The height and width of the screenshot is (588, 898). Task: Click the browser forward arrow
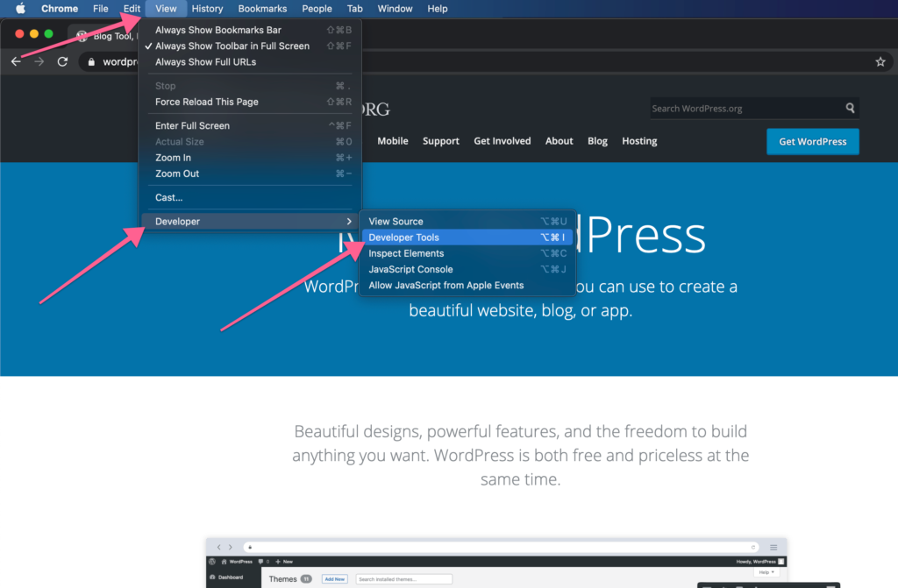click(x=39, y=61)
